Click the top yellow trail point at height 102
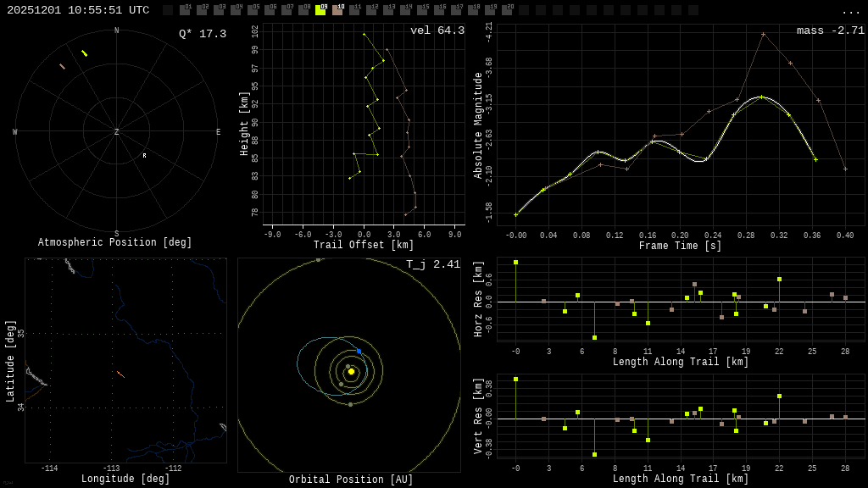The width and height of the screenshot is (868, 488). coord(364,34)
